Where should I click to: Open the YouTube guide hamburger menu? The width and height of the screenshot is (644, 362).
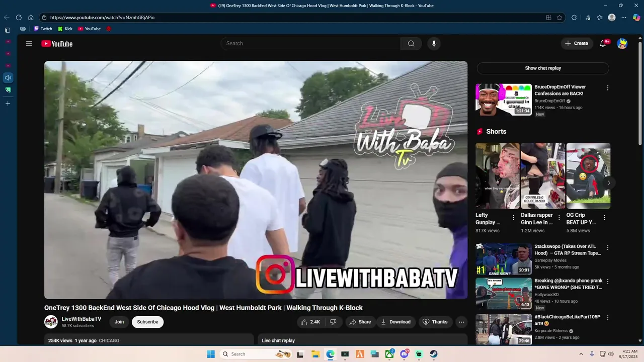tap(29, 44)
